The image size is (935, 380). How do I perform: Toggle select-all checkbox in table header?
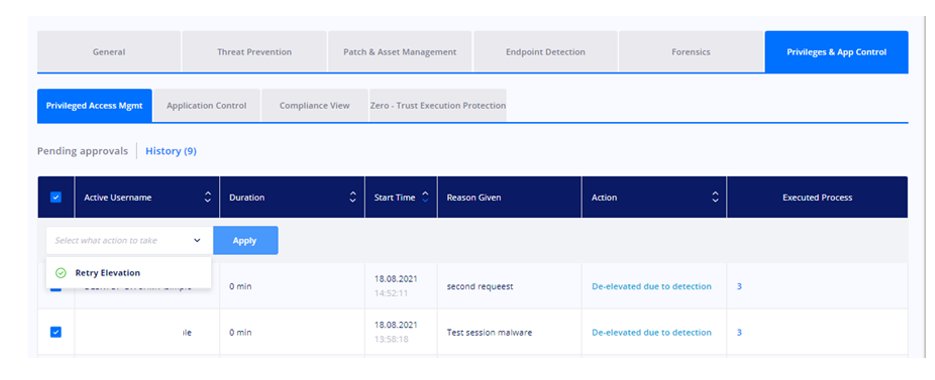(x=55, y=197)
